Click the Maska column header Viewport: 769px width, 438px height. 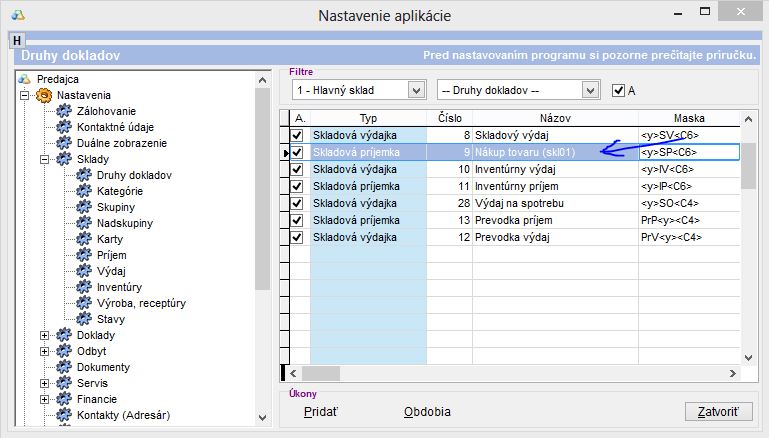(689, 118)
